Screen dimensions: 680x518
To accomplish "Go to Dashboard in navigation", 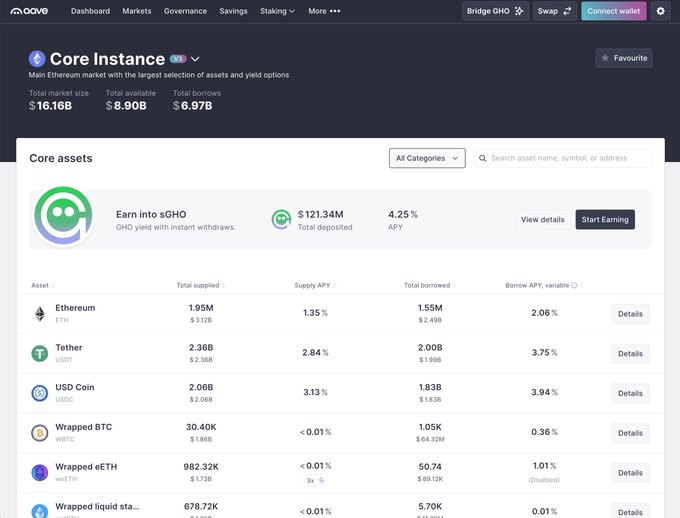I will [x=90, y=11].
